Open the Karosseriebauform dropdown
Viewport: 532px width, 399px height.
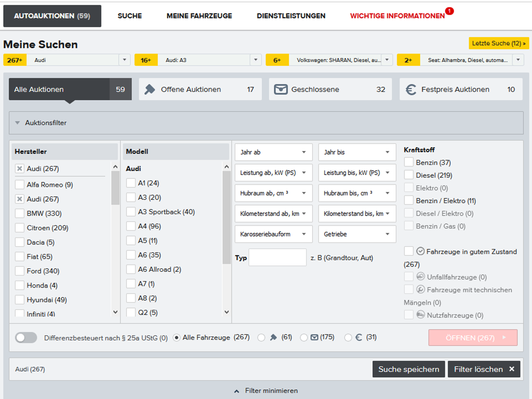coord(273,234)
